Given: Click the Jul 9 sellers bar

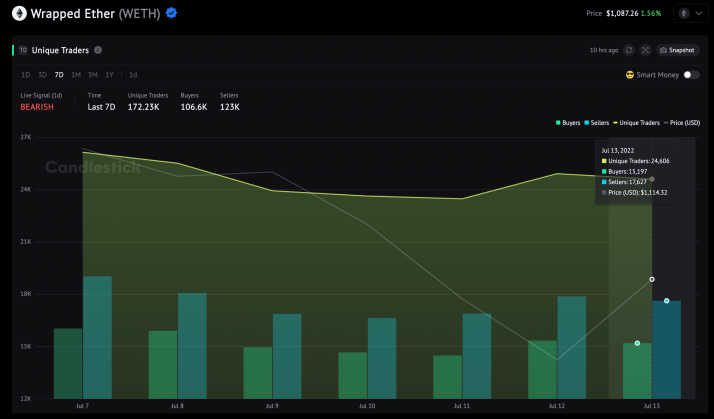Looking at the screenshot, I should tap(287, 356).
